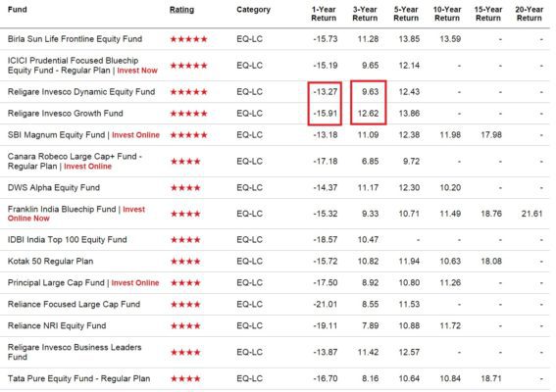Click 3-year return value 12.62
The height and width of the screenshot is (392, 556).
pos(368,114)
